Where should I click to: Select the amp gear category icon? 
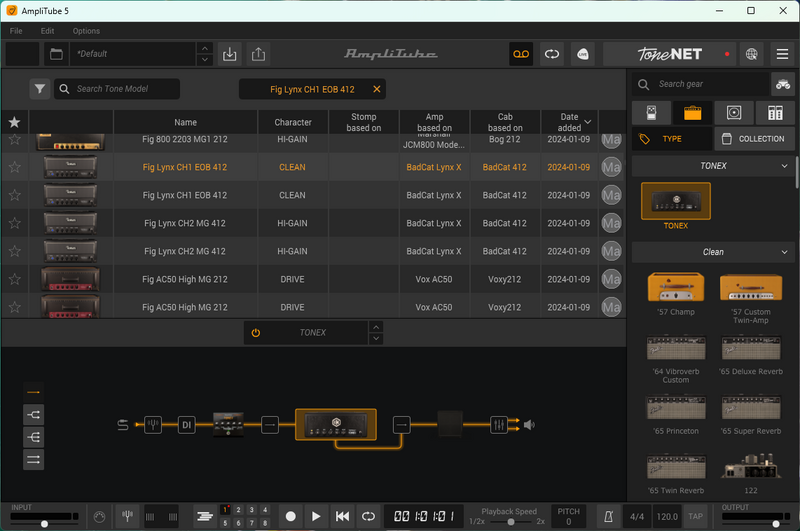pos(692,113)
